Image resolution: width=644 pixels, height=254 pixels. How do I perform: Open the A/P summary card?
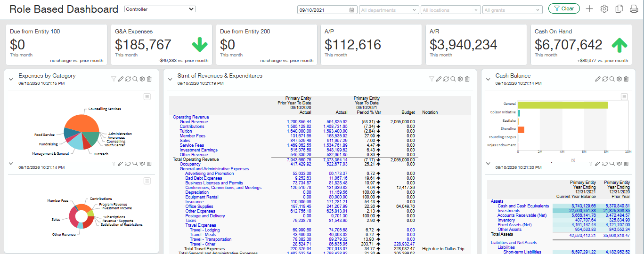tap(371, 45)
